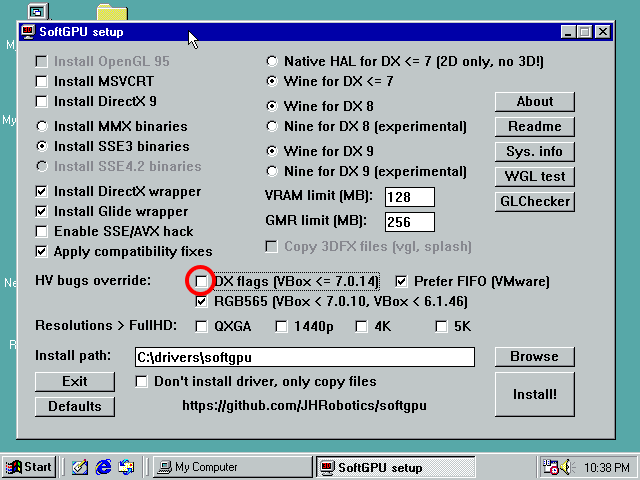
Task: Uncheck Prefer FIFO (VMware)
Action: point(401,281)
